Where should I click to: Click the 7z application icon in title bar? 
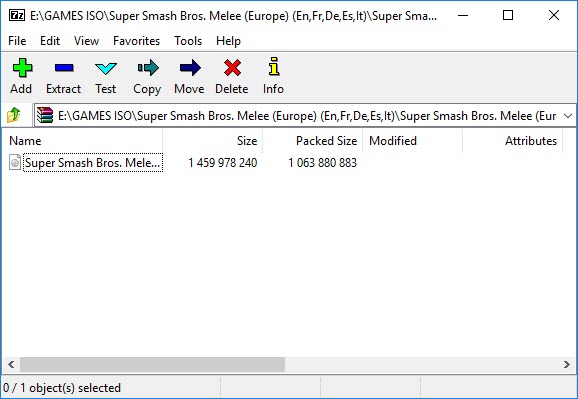click(x=17, y=15)
